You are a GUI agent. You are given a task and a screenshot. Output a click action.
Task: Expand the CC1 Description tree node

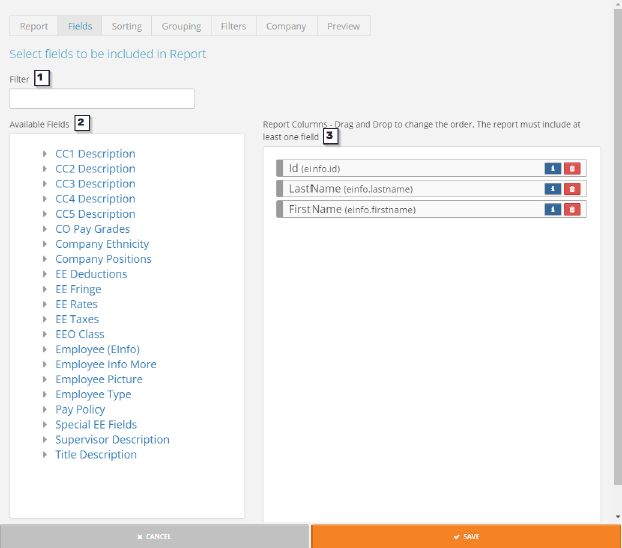(x=45, y=154)
